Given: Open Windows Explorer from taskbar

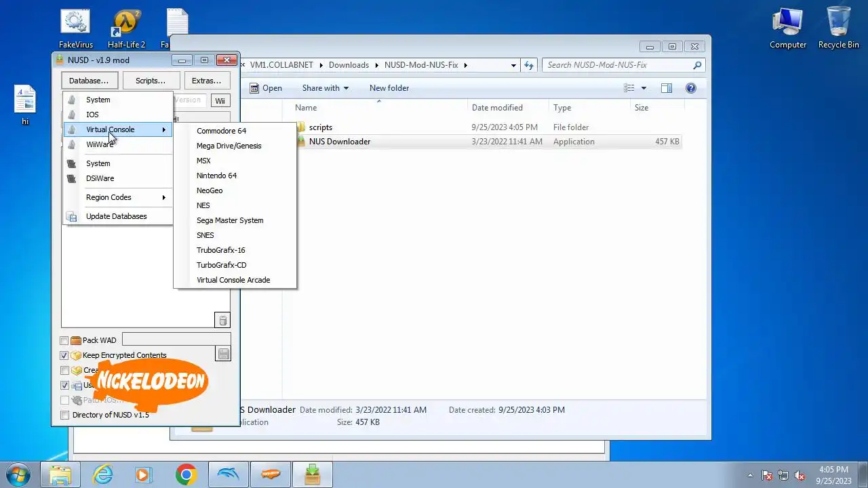Looking at the screenshot, I should (60, 474).
